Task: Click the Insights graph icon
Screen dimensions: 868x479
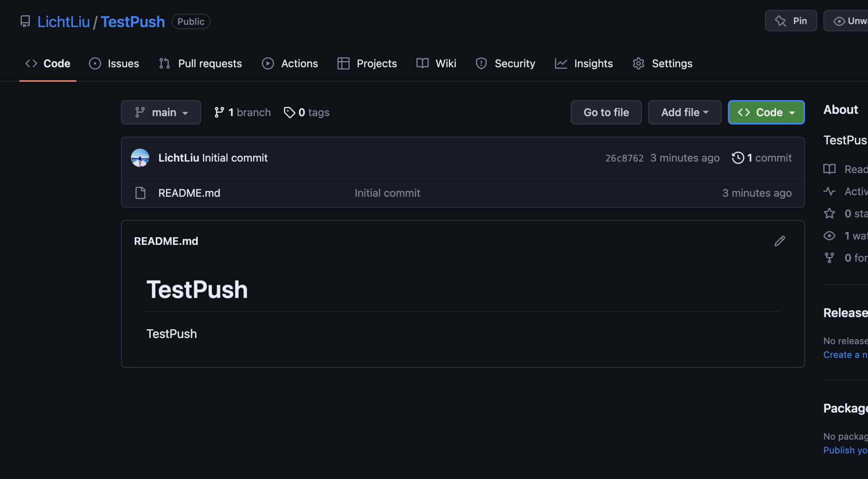Action: (x=561, y=63)
